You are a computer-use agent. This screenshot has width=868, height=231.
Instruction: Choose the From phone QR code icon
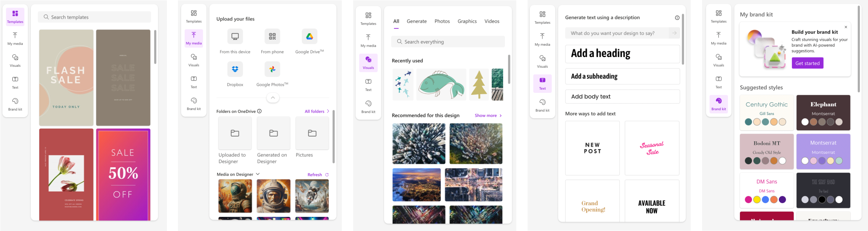click(272, 36)
